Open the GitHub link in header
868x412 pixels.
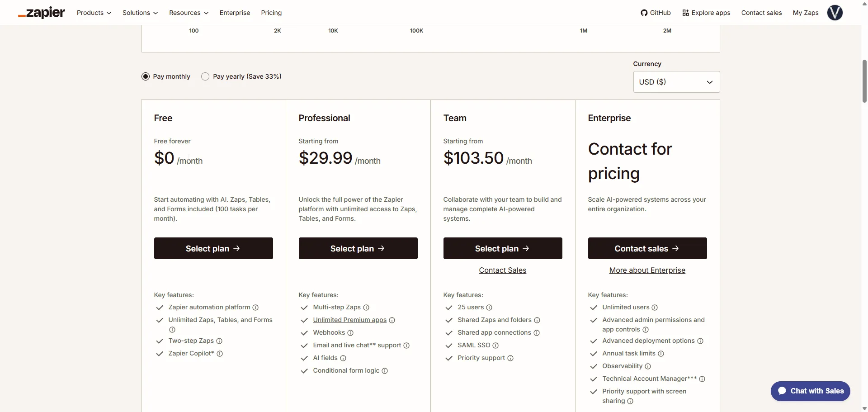click(656, 13)
